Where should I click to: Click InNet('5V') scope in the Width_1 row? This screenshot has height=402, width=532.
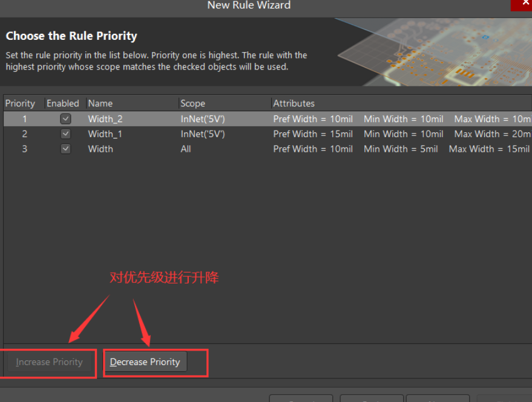[x=203, y=134]
